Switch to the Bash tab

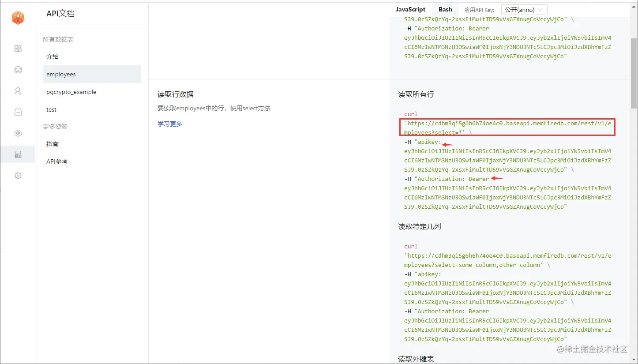(445, 9)
